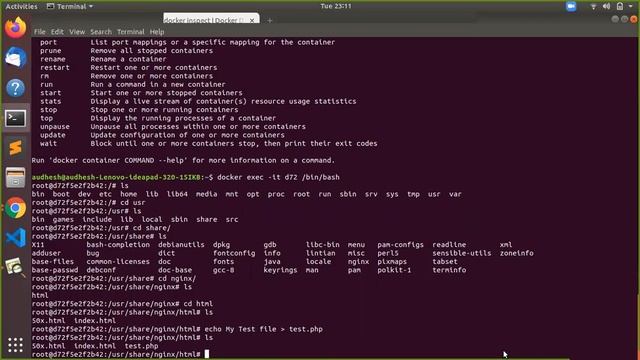The height and width of the screenshot is (360, 640).
Task: Click the terminal cursor at the last prompt
Action: [x=207, y=354]
